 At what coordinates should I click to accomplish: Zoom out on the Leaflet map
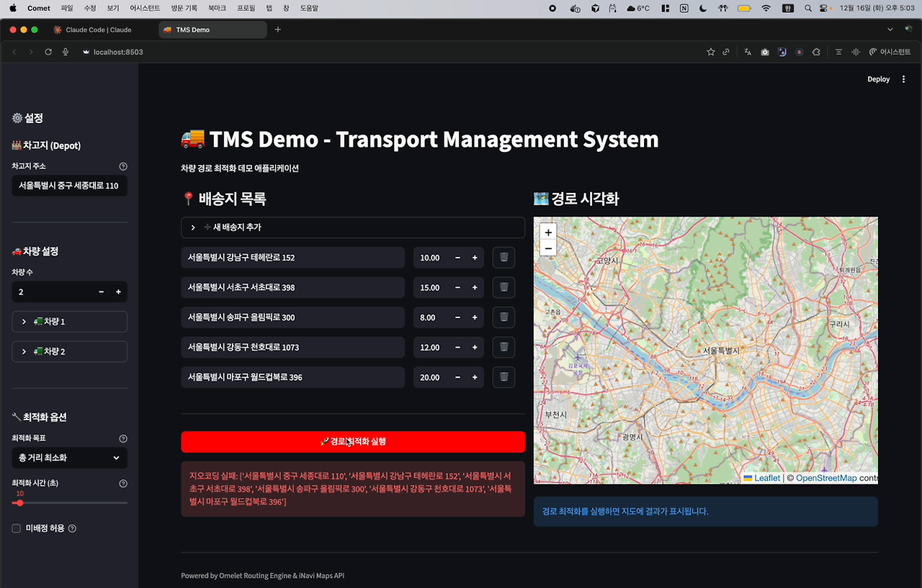coord(548,248)
